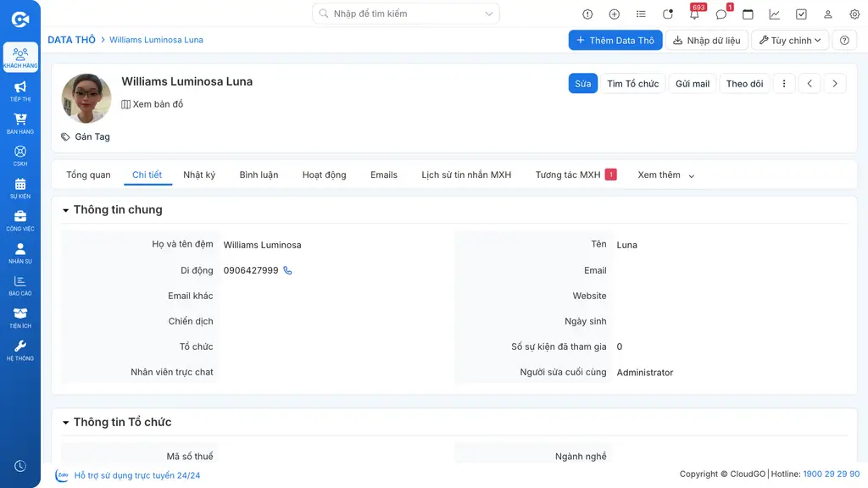The height and width of the screenshot is (488, 868).
Task: Open the calendar icon in top bar
Action: 748,14
